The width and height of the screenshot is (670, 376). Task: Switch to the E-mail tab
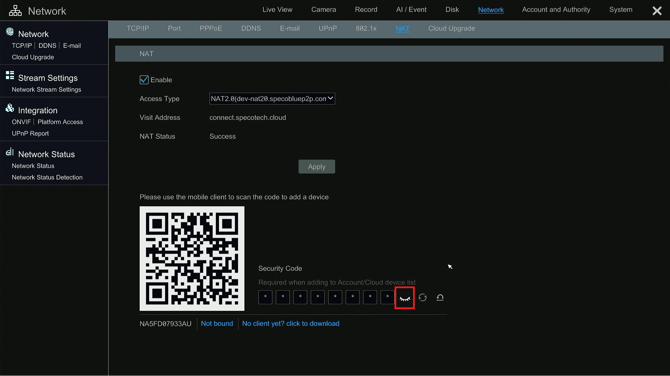point(290,29)
